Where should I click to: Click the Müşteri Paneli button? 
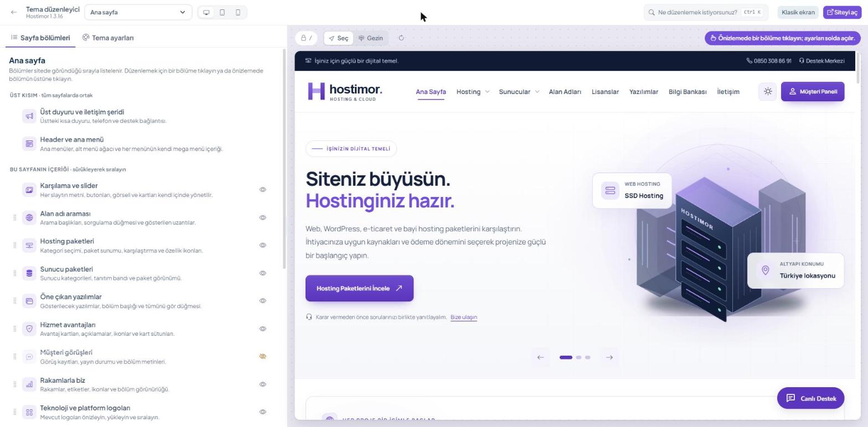click(813, 92)
